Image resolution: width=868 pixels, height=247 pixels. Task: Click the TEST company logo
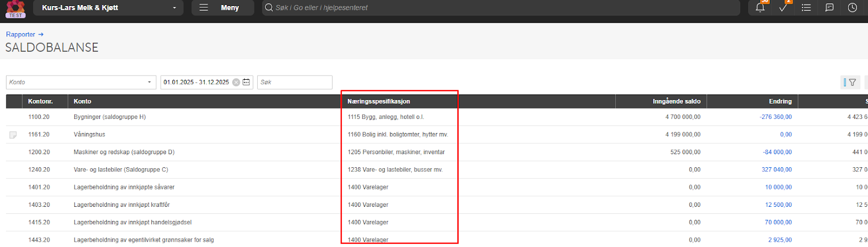[x=16, y=9]
